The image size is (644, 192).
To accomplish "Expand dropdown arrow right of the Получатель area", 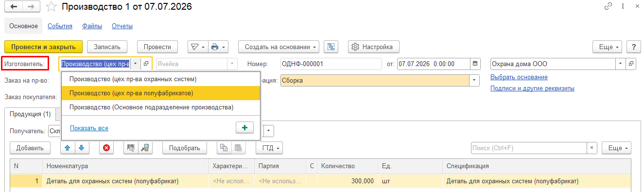I will click(269, 131).
